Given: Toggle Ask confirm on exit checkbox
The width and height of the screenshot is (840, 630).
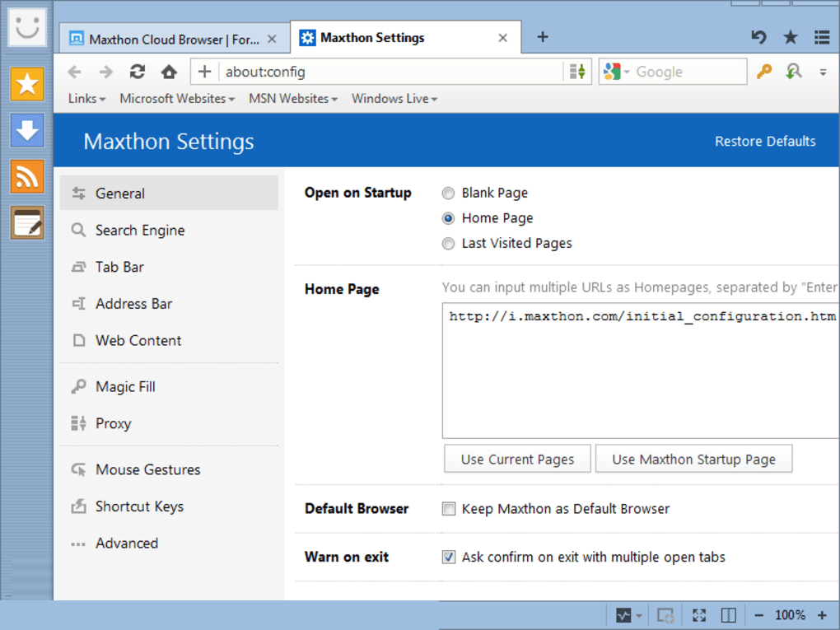Looking at the screenshot, I should point(448,558).
